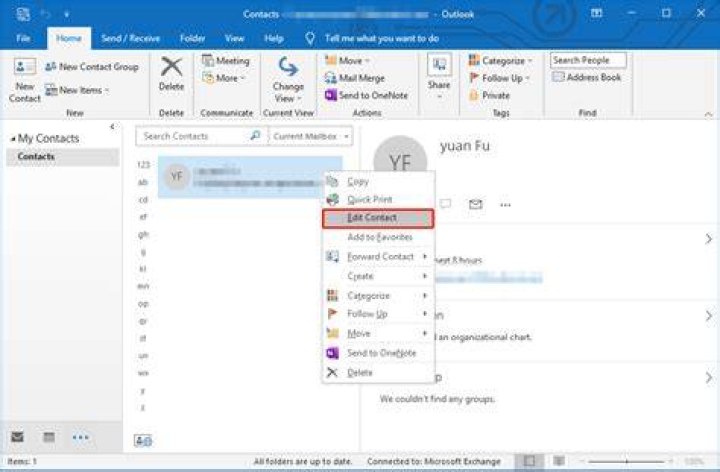
Task: Toggle the Private tag
Action: tap(489, 96)
